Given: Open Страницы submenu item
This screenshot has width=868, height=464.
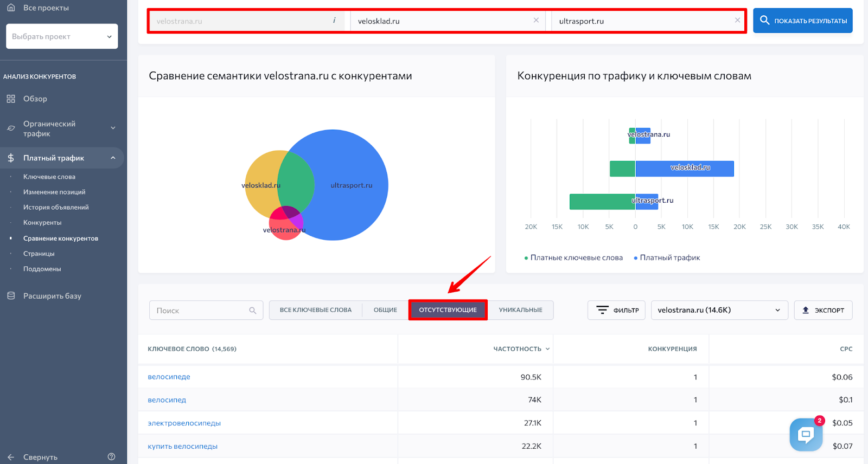Looking at the screenshot, I should 39,253.
